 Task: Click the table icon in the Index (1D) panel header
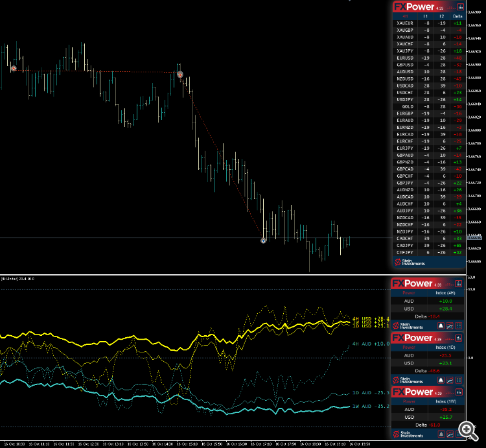pyautogui.click(x=458, y=338)
